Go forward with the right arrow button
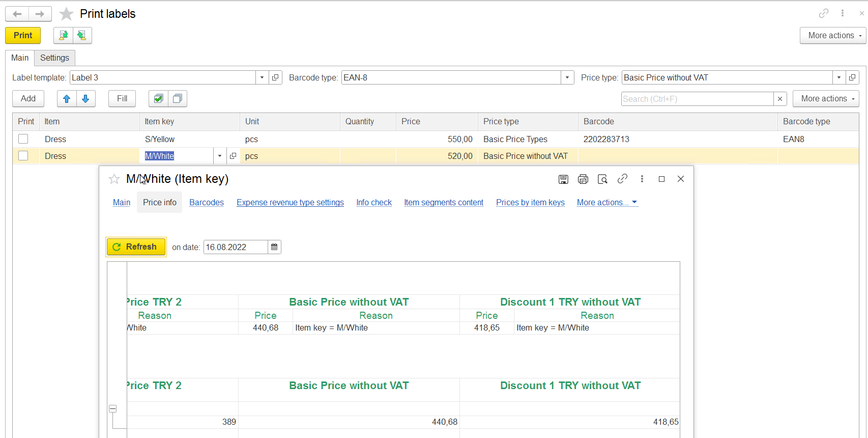Viewport: 868px width, 438px height. point(40,14)
